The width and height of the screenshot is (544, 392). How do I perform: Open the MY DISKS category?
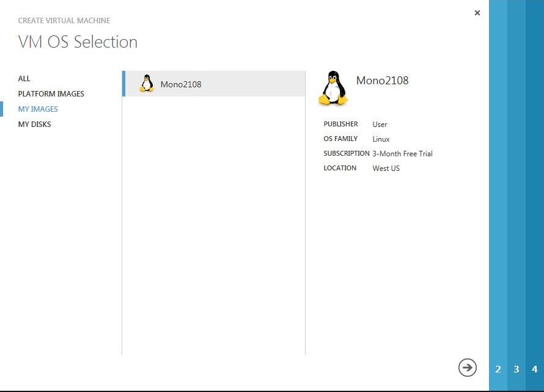pyautogui.click(x=35, y=125)
